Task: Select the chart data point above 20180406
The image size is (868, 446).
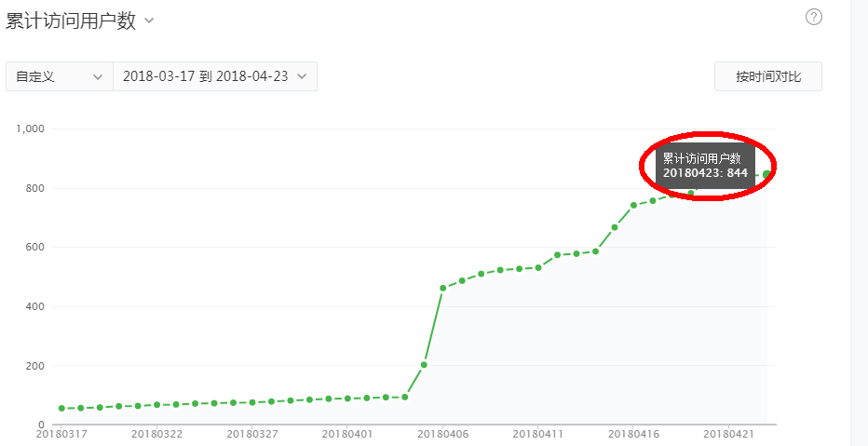Action: [x=443, y=288]
